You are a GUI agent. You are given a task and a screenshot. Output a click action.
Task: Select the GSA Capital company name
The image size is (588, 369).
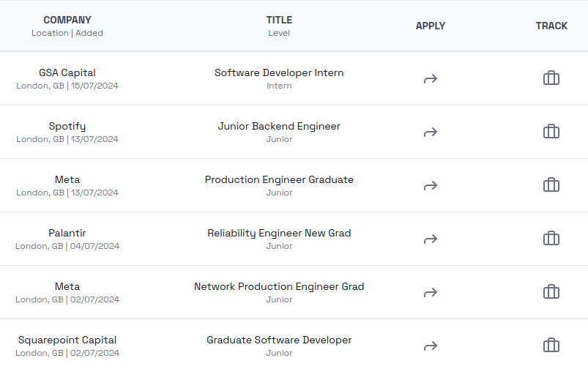pyautogui.click(x=67, y=72)
